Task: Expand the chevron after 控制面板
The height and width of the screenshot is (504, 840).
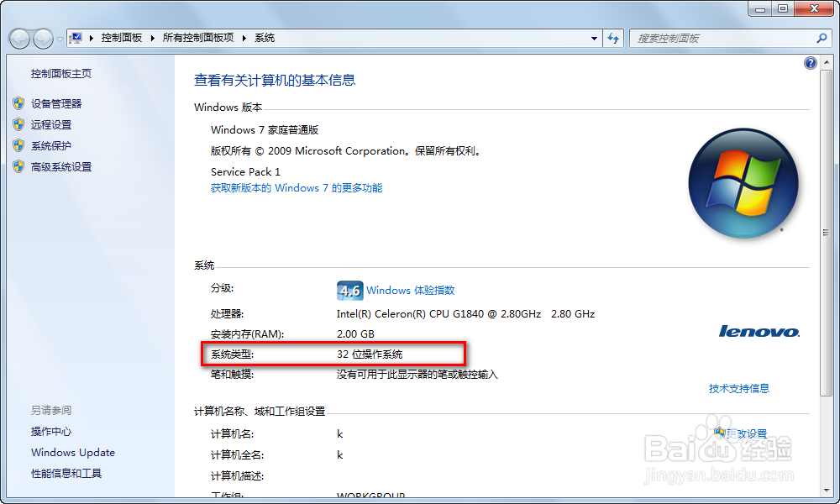Action: tap(153, 38)
